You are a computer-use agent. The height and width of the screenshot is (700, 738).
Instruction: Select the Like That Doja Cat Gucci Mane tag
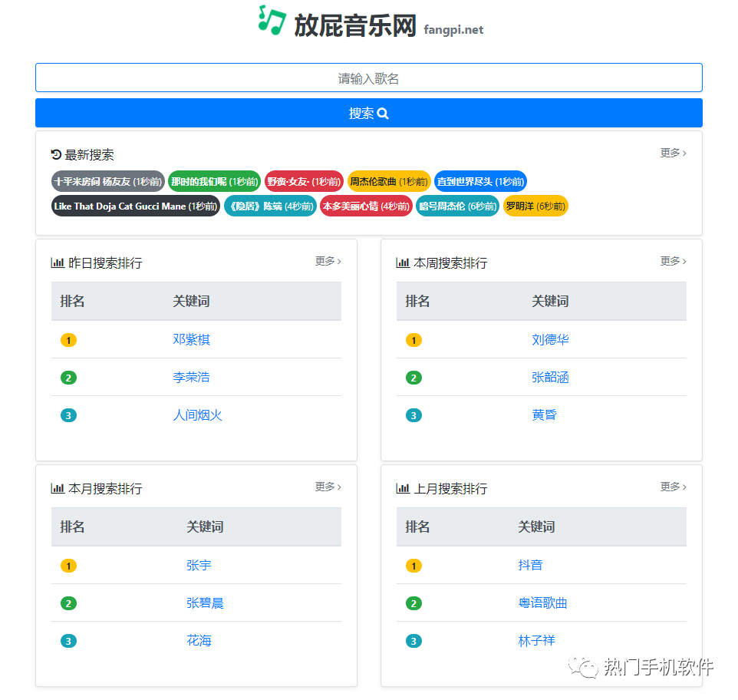coord(136,206)
